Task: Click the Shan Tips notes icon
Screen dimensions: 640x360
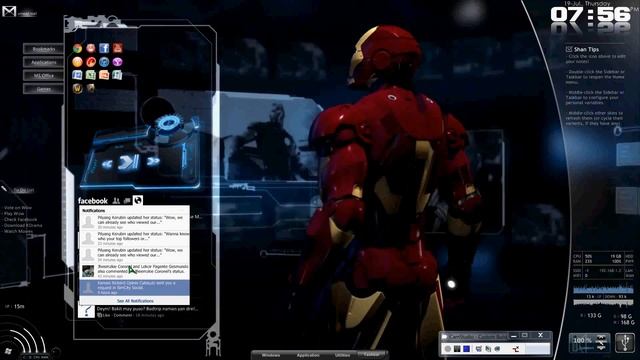Action: coord(569,49)
